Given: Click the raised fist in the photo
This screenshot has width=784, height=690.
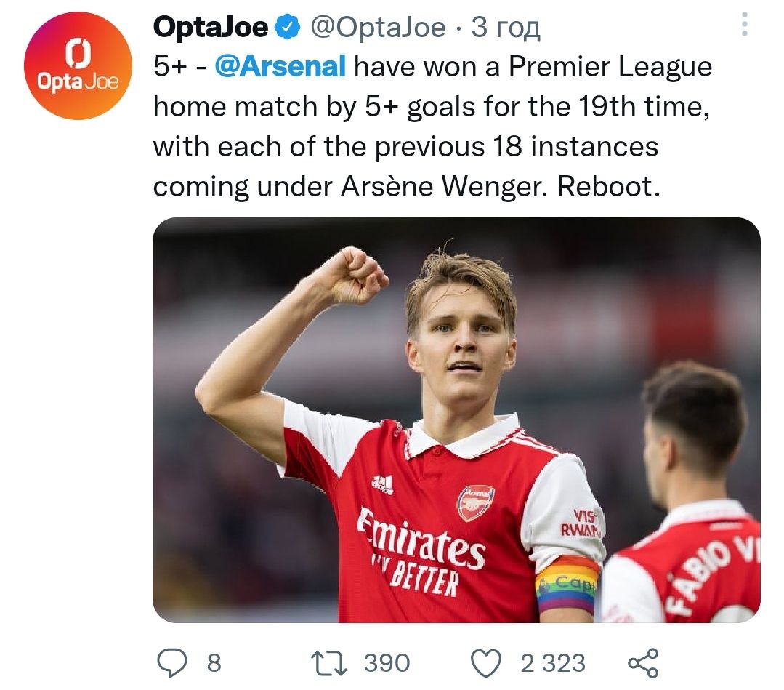Looking at the screenshot, I should [354, 274].
